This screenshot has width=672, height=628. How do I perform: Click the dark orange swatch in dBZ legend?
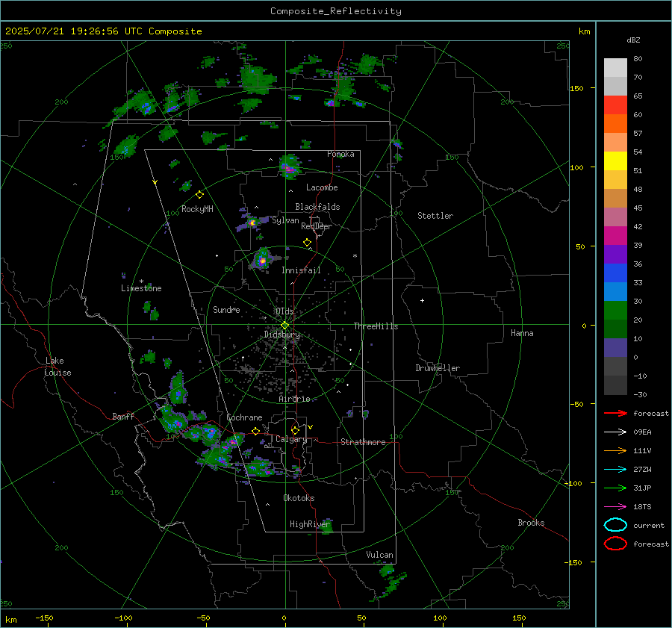click(x=615, y=123)
